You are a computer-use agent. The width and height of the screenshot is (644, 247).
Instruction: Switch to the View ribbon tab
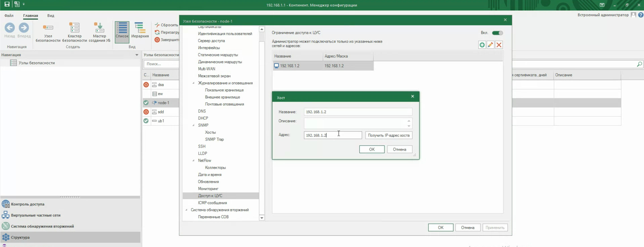coord(51,15)
